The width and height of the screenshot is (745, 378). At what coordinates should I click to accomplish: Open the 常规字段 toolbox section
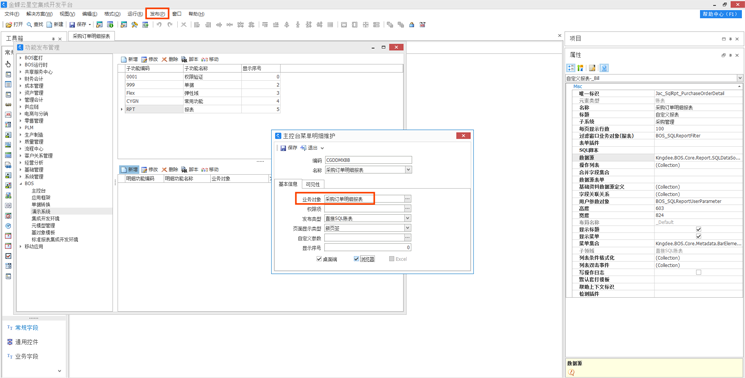(x=27, y=328)
